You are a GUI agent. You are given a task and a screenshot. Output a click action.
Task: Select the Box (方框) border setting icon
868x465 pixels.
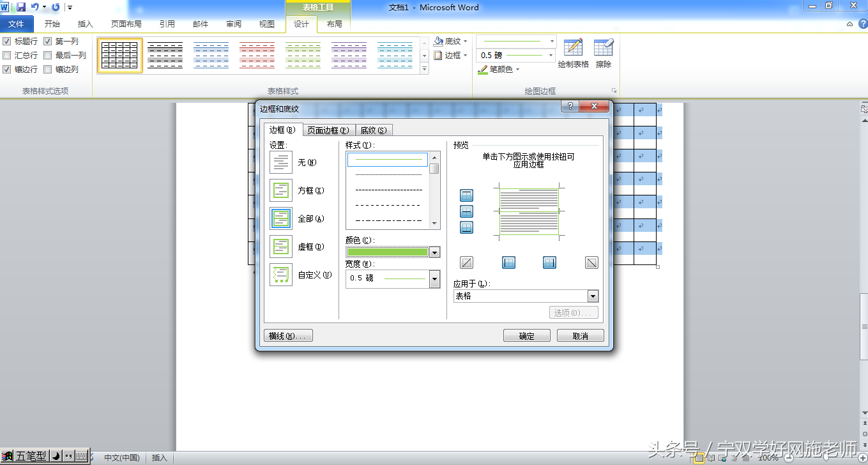(281, 190)
